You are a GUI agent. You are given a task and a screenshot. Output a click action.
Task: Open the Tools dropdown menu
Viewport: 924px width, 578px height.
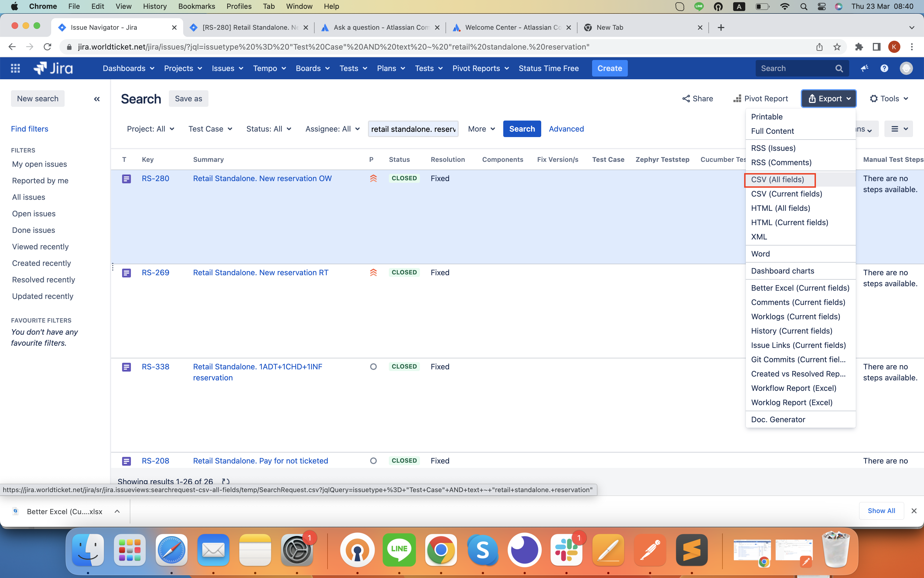[x=889, y=99]
